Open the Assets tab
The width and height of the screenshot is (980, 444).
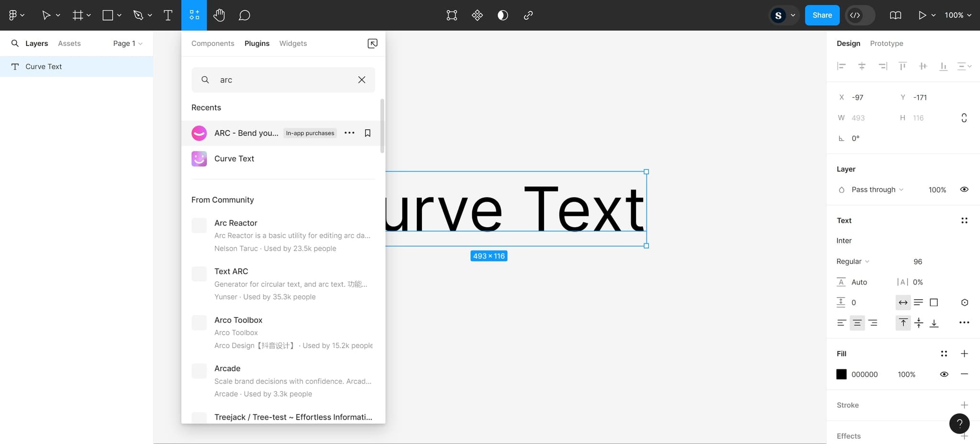pyautogui.click(x=69, y=43)
